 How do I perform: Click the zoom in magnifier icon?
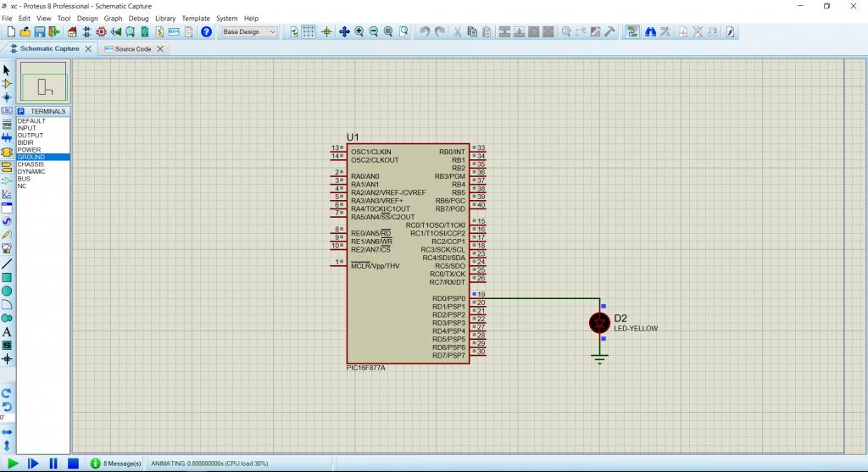pyautogui.click(x=359, y=32)
